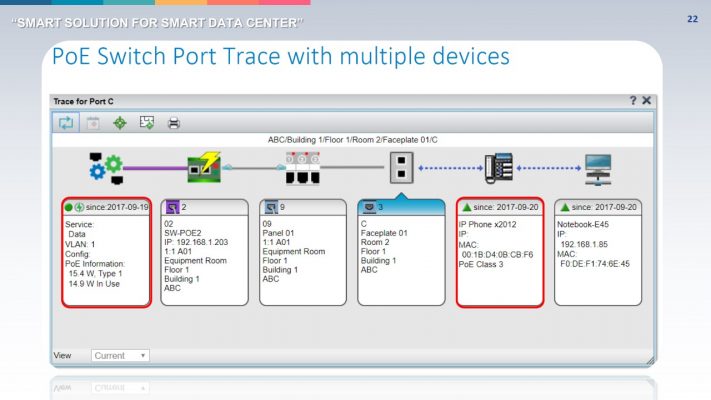
Task: Select the patch panel icon
Action: coord(302,168)
